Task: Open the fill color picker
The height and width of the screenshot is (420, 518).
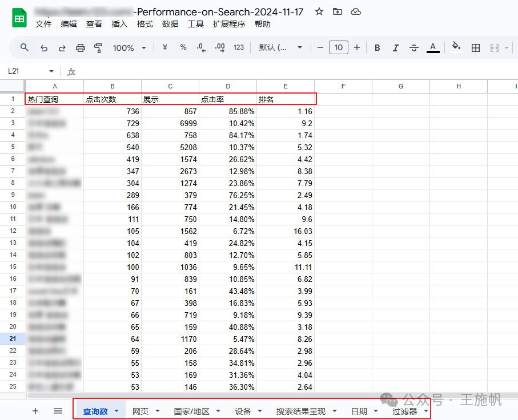Action: coord(456,47)
